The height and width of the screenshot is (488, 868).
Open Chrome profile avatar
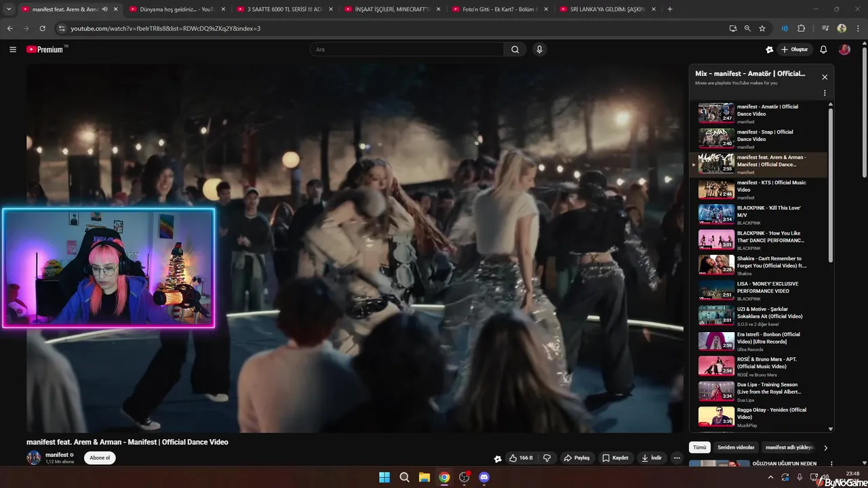[842, 28]
